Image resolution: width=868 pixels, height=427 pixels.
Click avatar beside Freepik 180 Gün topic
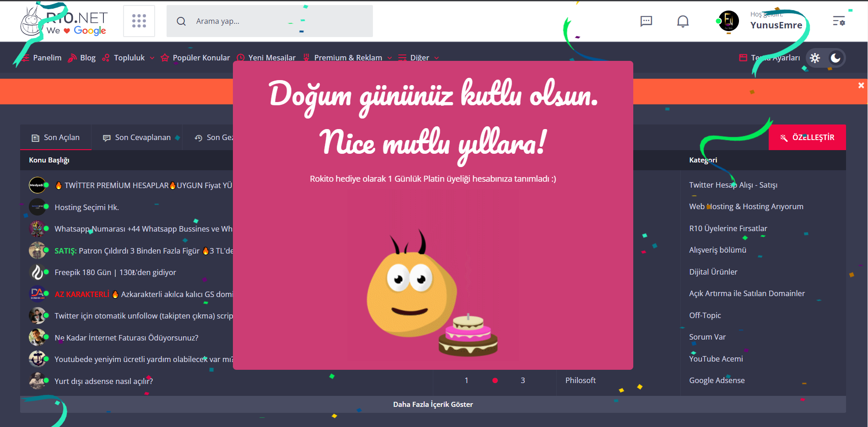[x=37, y=272]
